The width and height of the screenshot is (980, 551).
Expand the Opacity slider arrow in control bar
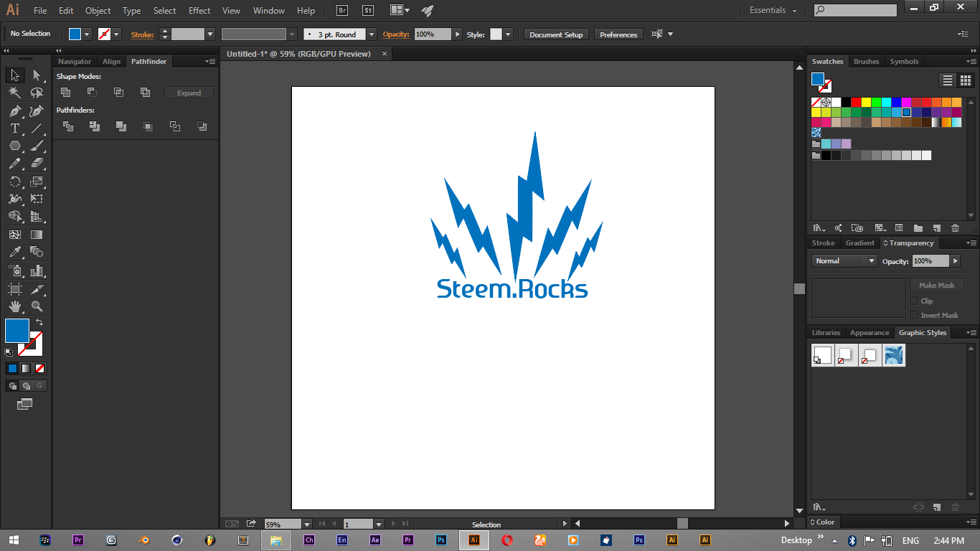pos(458,34)
